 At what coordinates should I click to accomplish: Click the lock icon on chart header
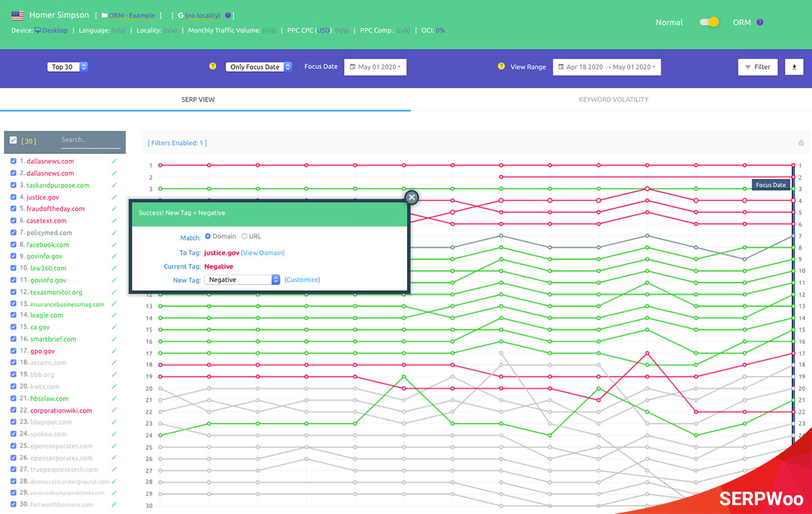[x=801, y=143]
